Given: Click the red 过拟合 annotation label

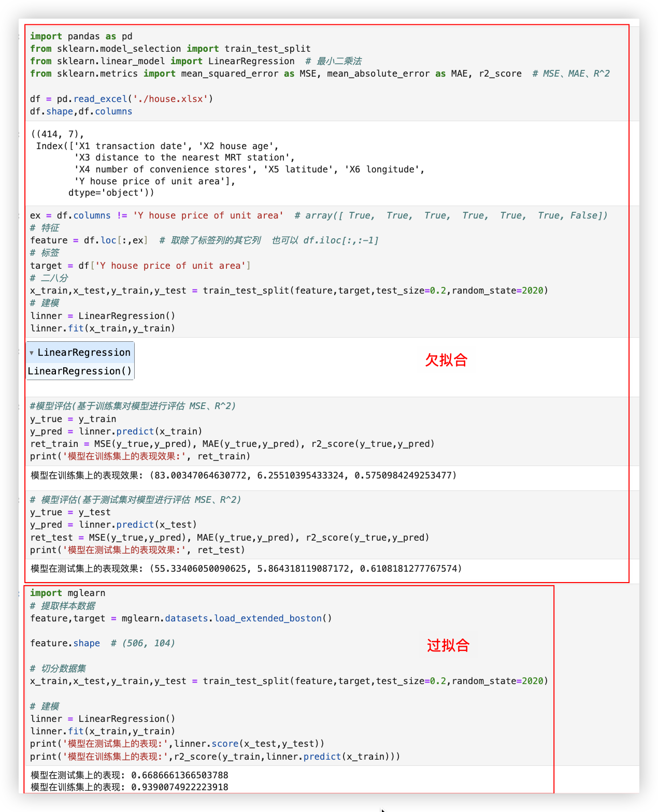Looking at the screenshot, I should [x=448, y=645].
